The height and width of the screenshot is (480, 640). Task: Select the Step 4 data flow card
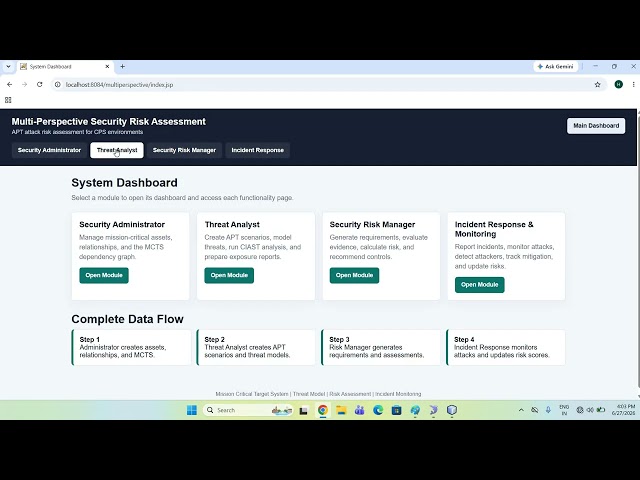tap(506, 347)
